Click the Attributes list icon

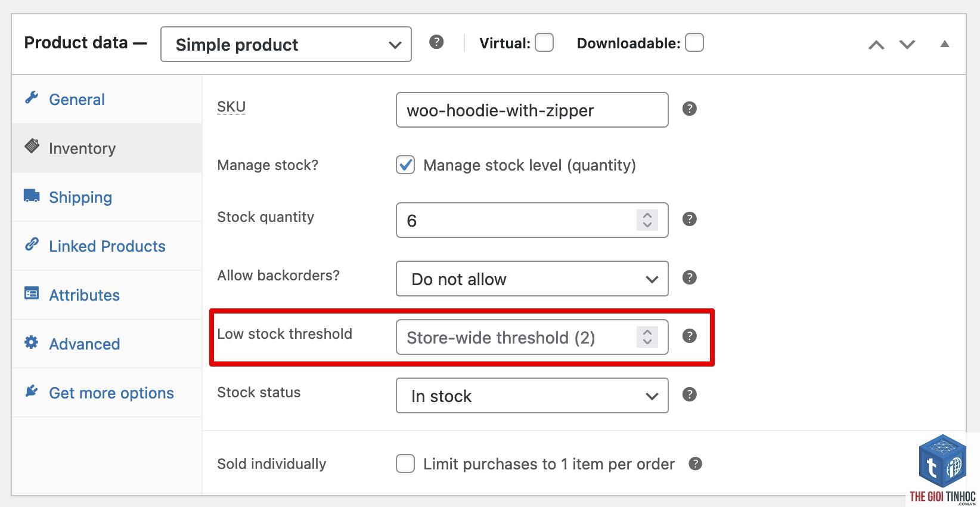32,293
